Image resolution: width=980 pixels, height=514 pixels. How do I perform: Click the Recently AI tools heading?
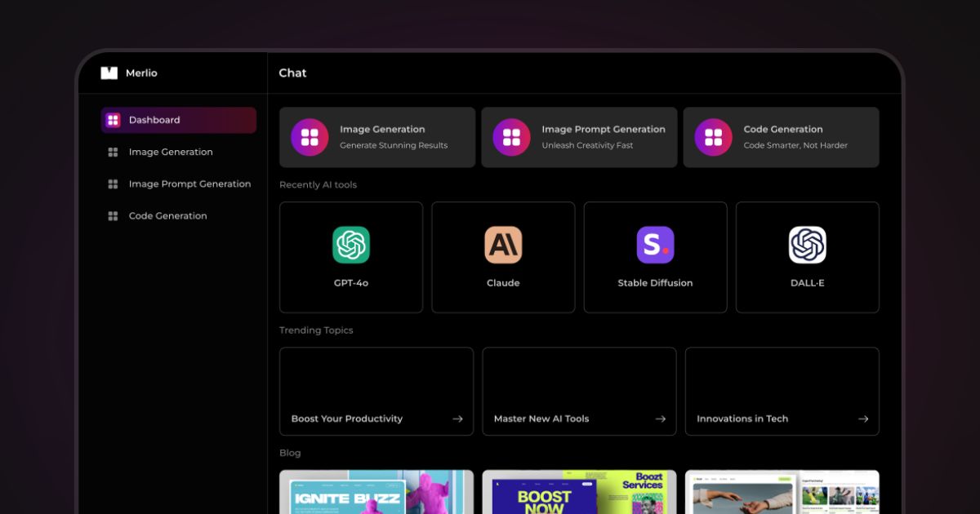click(318, 184)
